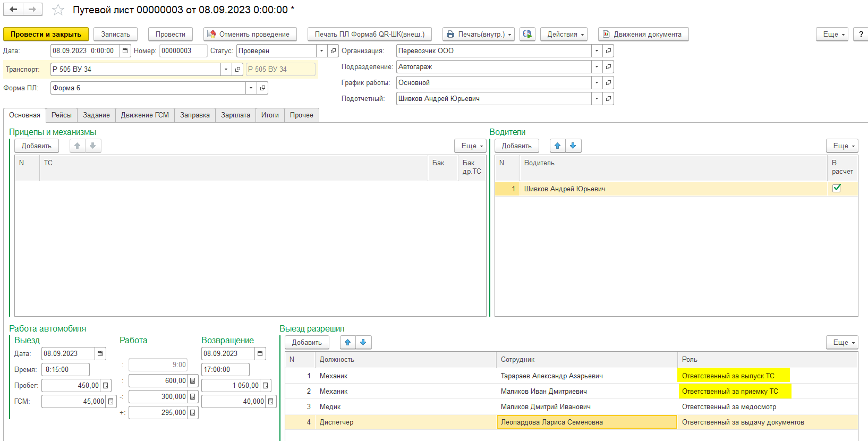Move row down in Выезд разрешил table

[363, 342]
